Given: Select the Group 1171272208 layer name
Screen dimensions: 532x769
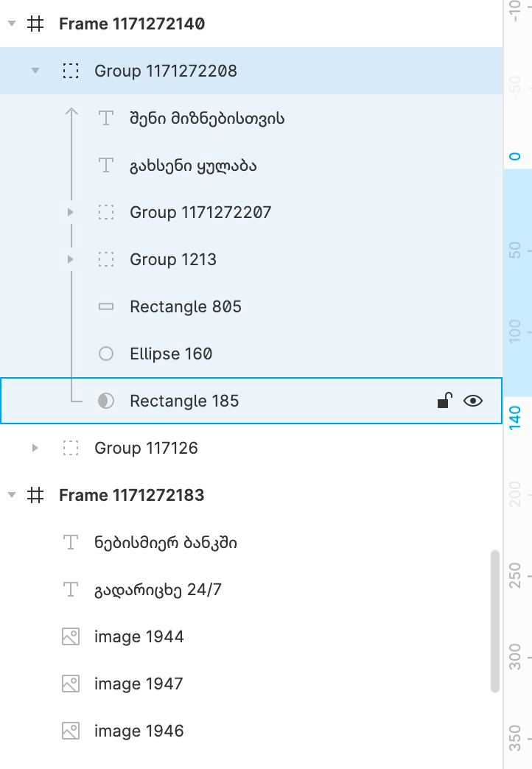Looking at the screenshot, I should [x=165, y=71].
